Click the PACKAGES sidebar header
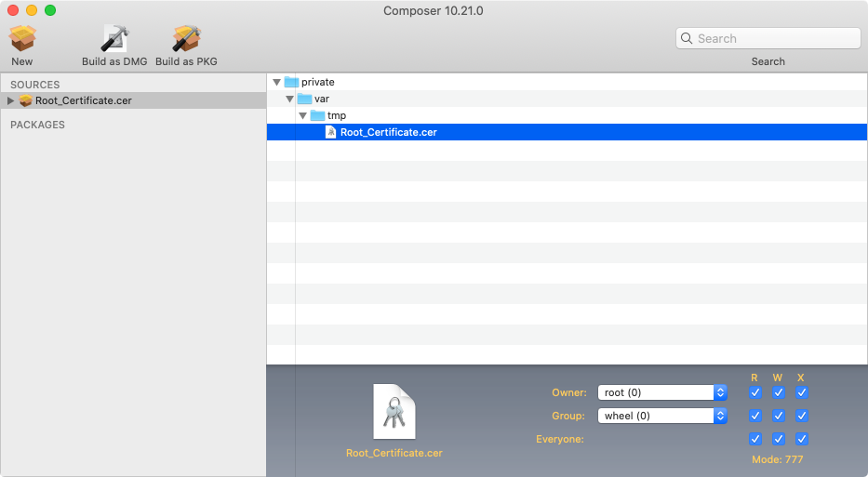 pyautogui.click(x=37, y=125)
